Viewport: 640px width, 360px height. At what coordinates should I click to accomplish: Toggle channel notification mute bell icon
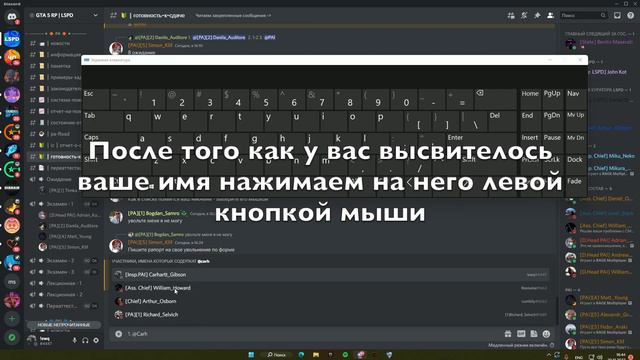tap(524, 16)
